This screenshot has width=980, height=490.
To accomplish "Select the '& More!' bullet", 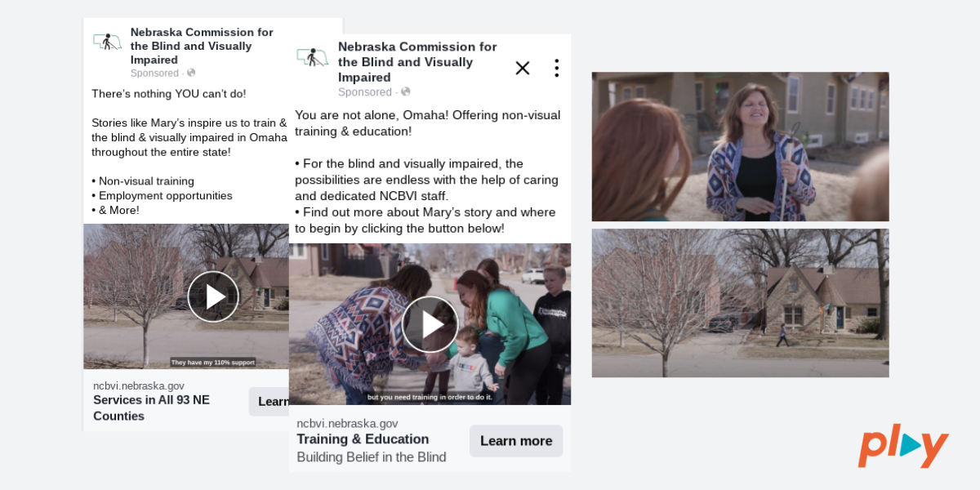I will pyautogui.click(x=115, y=210).
